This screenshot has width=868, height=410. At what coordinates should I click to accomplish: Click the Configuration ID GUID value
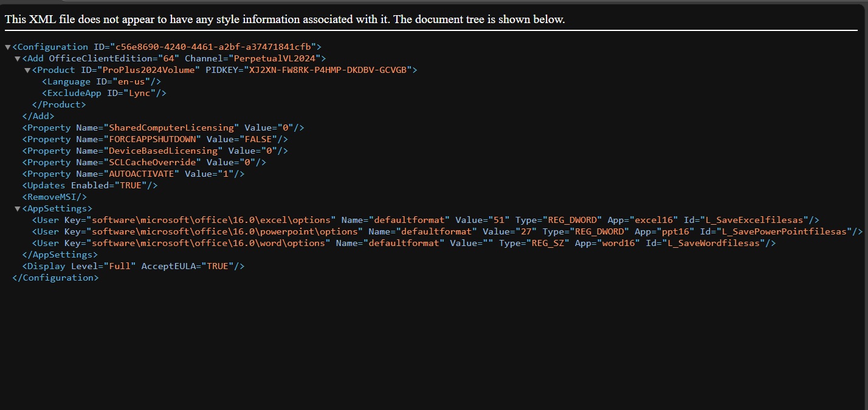tap(212, 47)
